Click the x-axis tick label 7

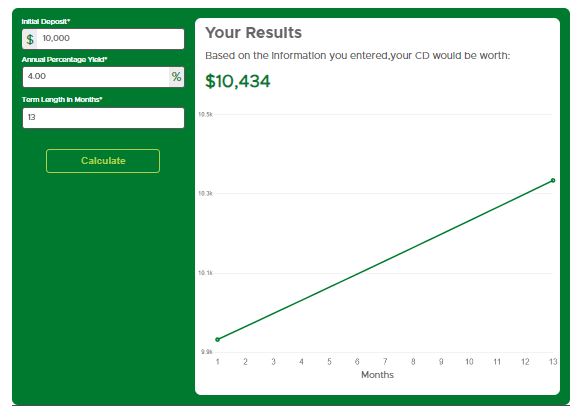[x=385, y=361]
